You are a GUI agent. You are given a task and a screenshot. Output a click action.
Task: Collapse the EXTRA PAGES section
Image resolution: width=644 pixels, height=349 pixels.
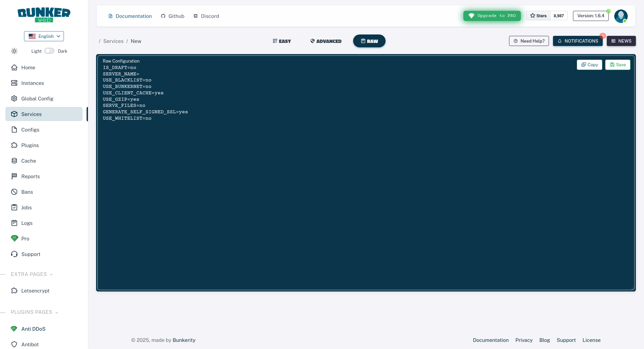51,275
